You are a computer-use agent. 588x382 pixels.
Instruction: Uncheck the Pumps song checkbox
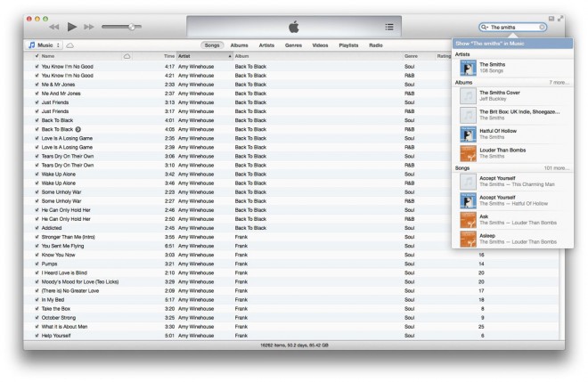click(37, 264)
